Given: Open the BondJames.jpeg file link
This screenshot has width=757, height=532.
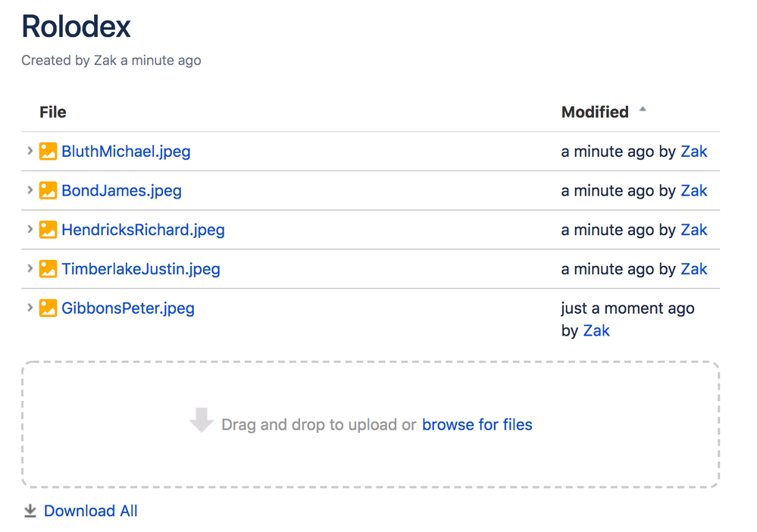Looking at the screenshot, I should click(x=122, y=191).
